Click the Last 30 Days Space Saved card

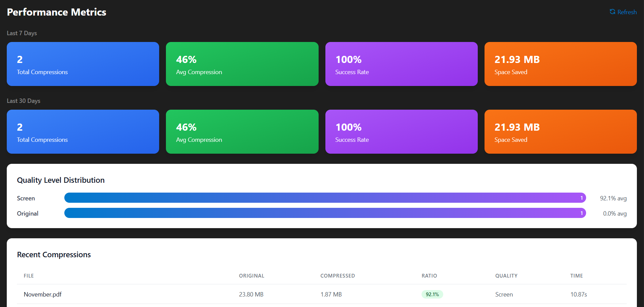[x=560, y=132]
